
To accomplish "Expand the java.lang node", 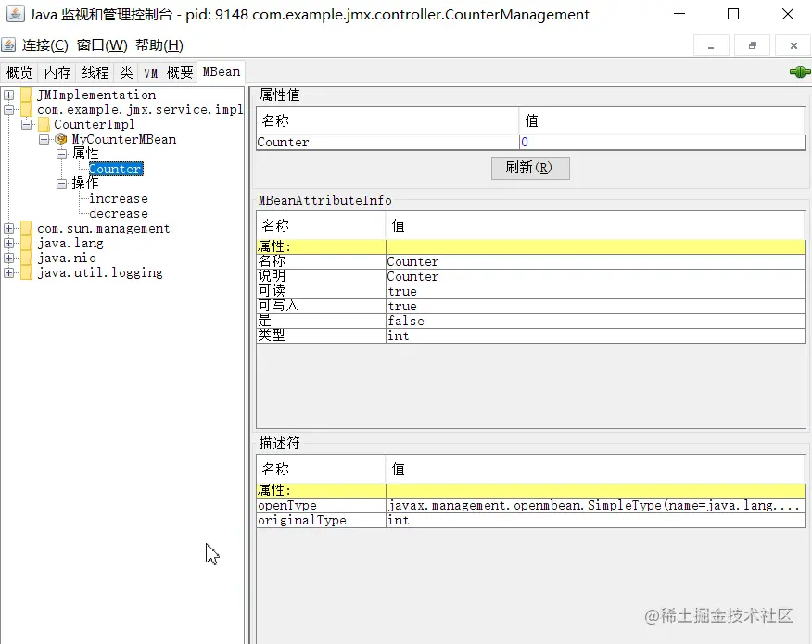I will click(x=8, y=244).
